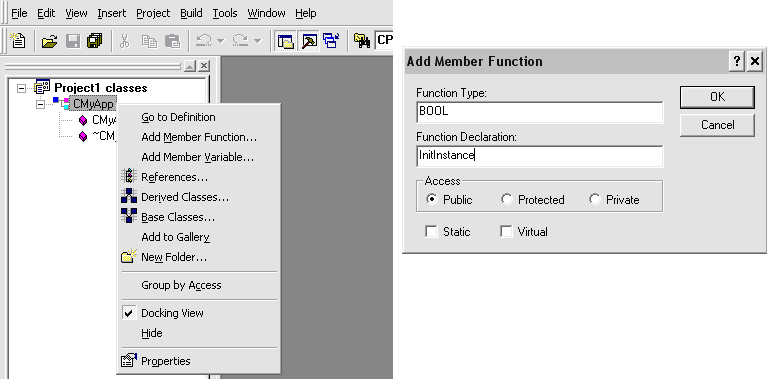Viewport: 776px width, 386px height.
Task: Click the Derived Classes menu icon
Action: (129, 196)
